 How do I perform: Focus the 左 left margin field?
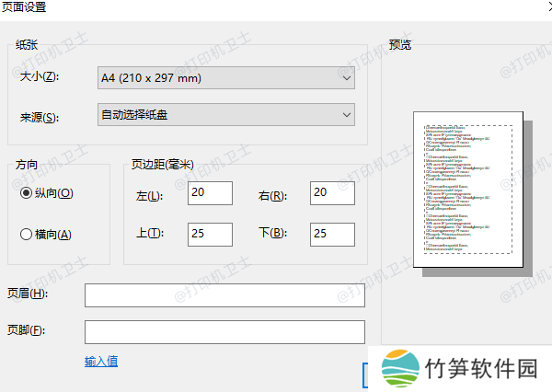[209, 194]
